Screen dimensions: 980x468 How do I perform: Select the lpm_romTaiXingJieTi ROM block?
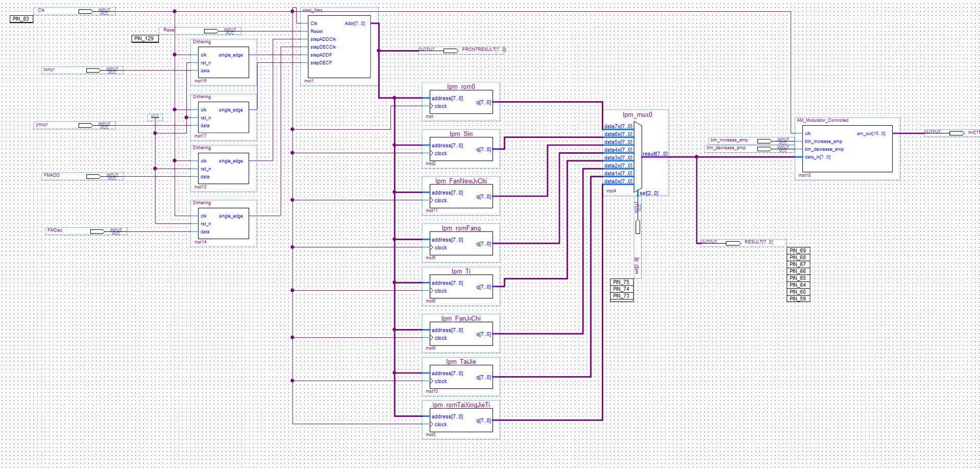(x=461, y=420)
